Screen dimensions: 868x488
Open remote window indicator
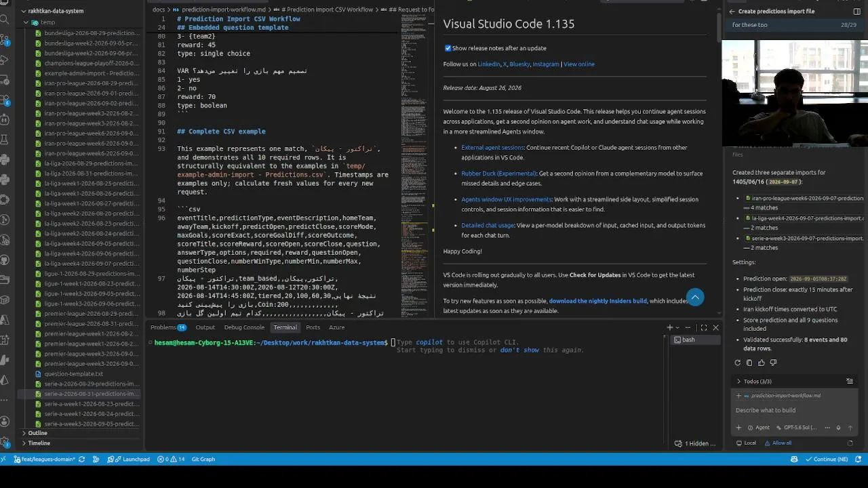pos(3,460)
